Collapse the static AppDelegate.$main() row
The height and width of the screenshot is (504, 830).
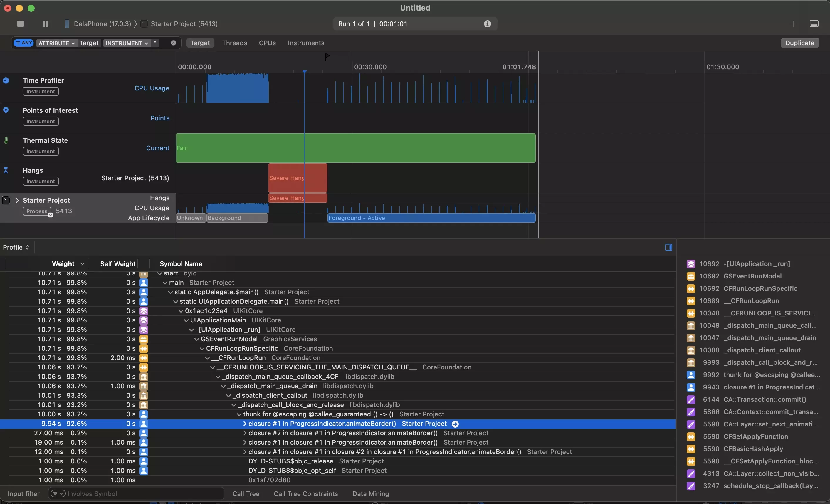coord(170,292)
